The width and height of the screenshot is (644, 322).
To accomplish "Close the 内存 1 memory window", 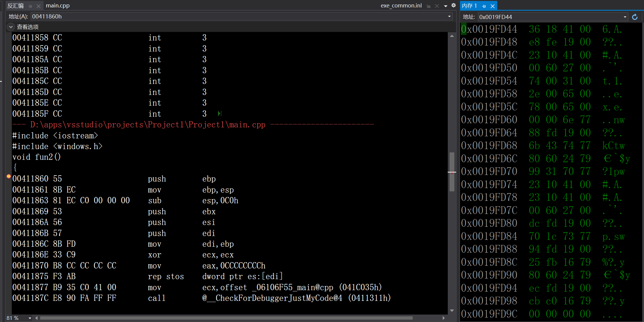I will [492, 6].
